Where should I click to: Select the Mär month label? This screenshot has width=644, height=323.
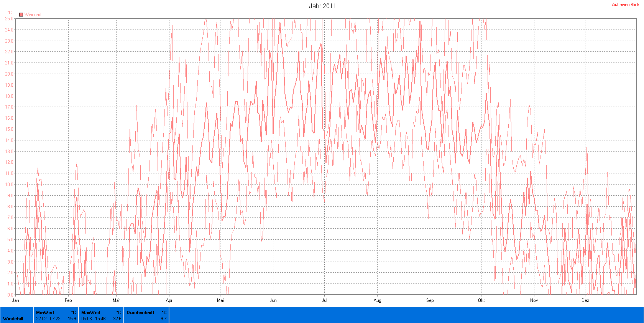(x=116, y=300)
